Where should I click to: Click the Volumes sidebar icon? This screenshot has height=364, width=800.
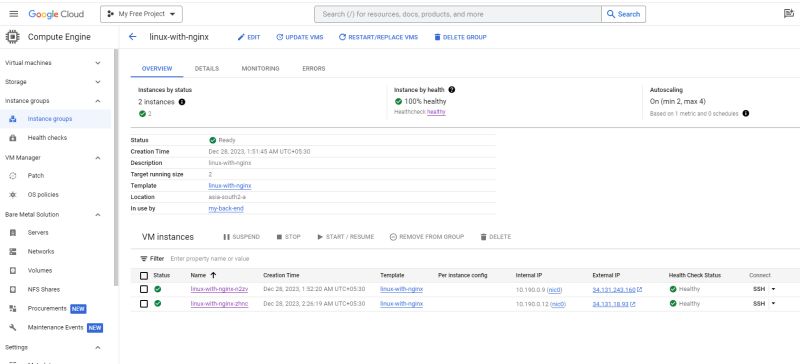tap(13, 271)
